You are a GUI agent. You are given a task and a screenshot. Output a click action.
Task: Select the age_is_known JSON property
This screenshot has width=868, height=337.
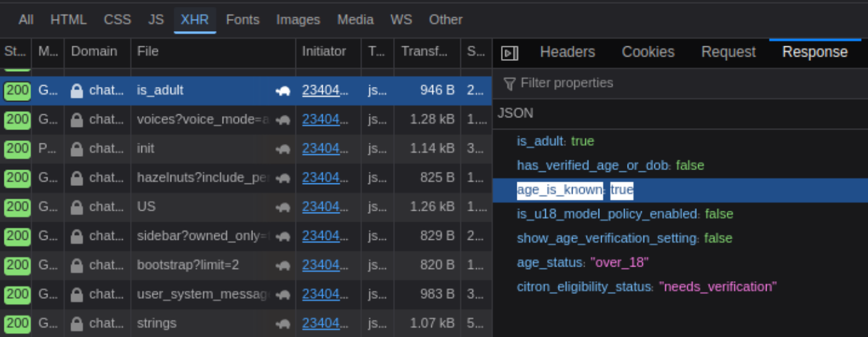680,190
